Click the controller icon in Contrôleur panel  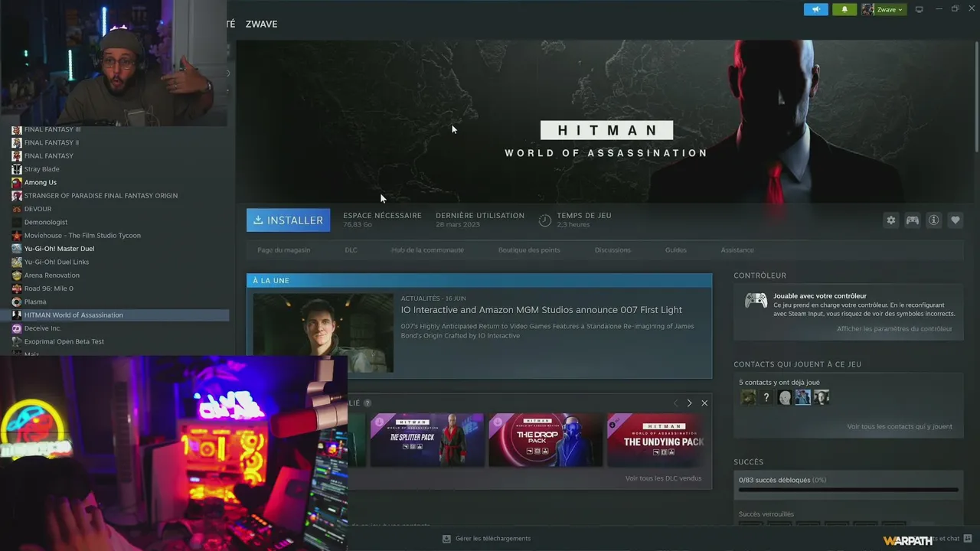point(756,301)
